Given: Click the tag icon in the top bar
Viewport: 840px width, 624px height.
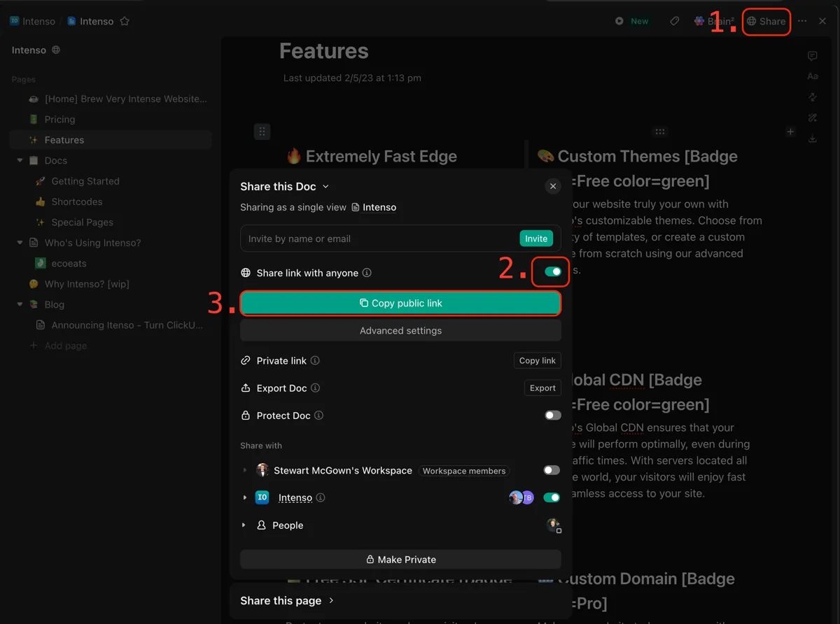Looking at the screenshot, I should [674, 21].
